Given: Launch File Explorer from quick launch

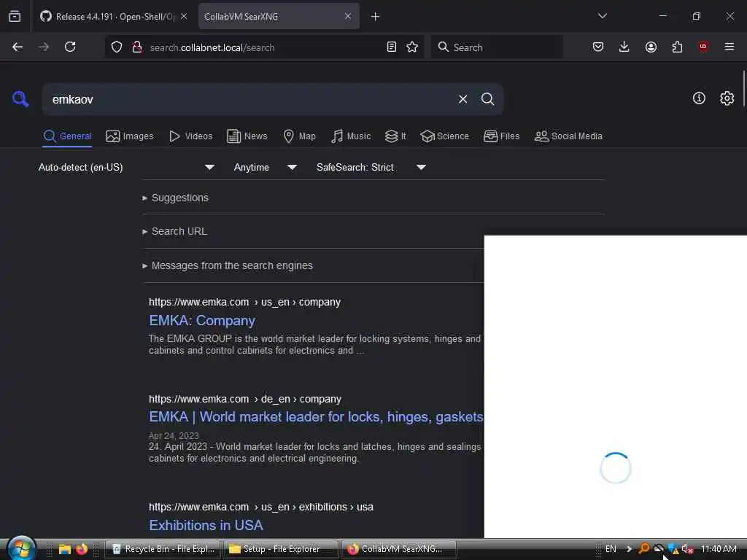Looking at the screenshot, I should click(65, 549).
